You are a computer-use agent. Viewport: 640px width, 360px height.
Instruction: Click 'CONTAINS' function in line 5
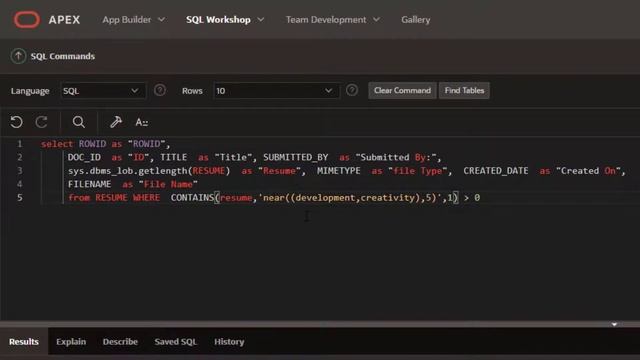(192, 198)
